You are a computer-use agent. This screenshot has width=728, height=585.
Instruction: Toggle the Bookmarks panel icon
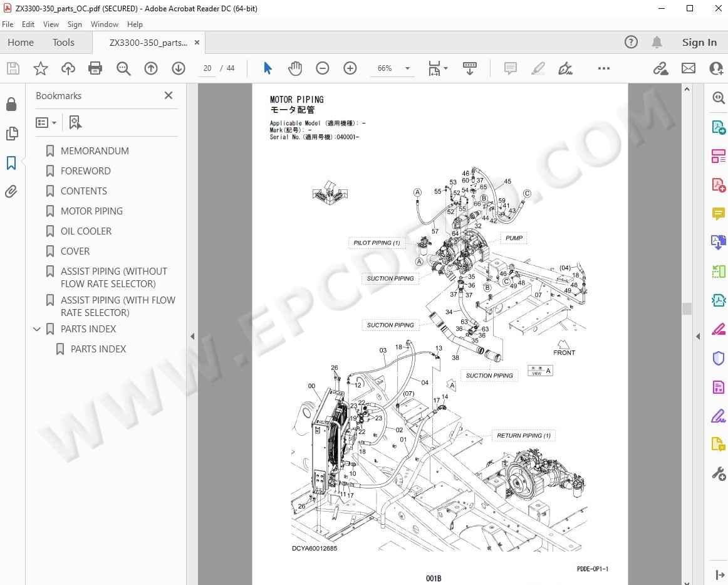11,163
